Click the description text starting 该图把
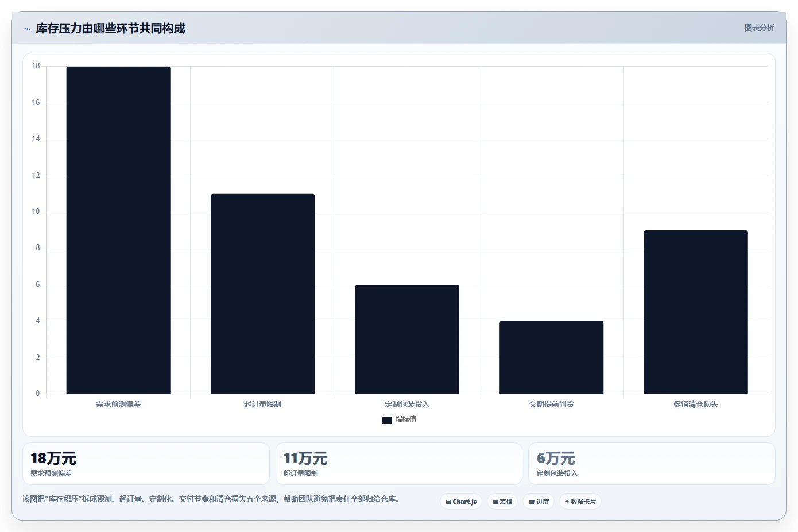This screenshot has height=532, width=798. pyautogui.click(x=211, y=499)
